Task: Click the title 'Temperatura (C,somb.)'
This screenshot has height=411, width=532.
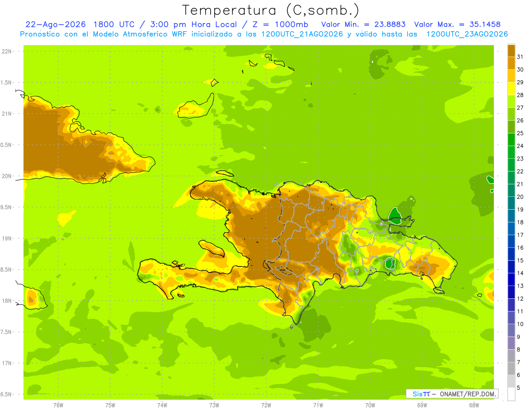Action: (270, 10)
